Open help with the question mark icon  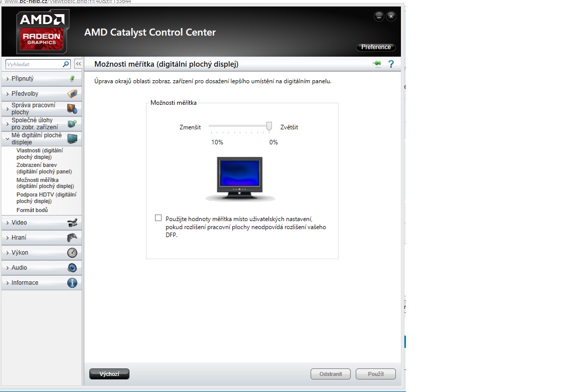point(391,64)
